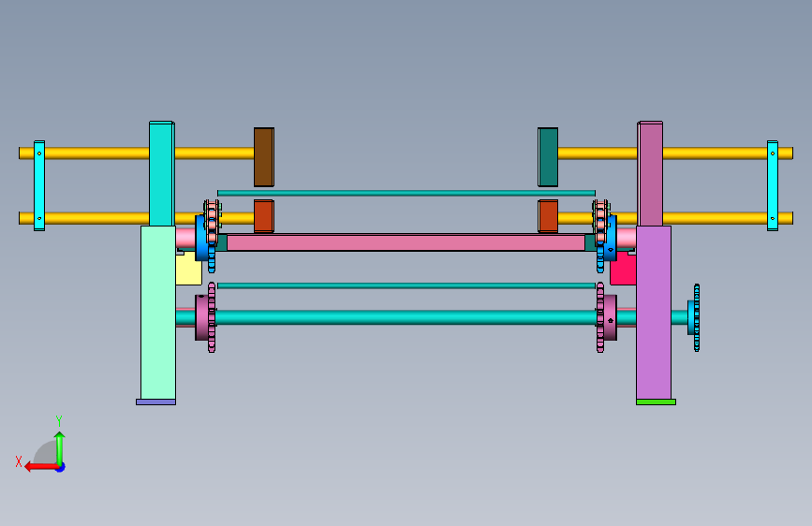Select the violet base plate under left column
The width and height of the screenshot is (812, 526).
point(155,402)
